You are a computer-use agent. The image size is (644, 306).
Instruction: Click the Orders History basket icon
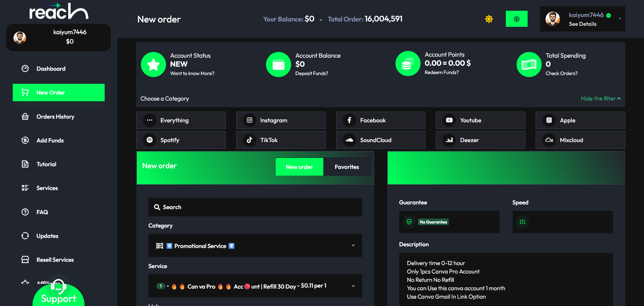[25, 117]
